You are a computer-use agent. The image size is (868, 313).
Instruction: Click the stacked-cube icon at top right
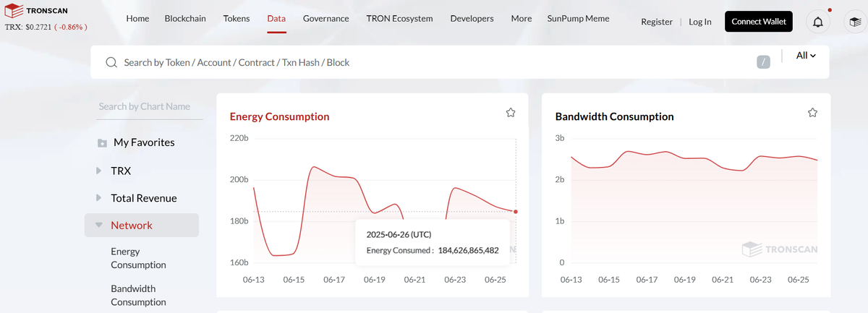(855, 22)
